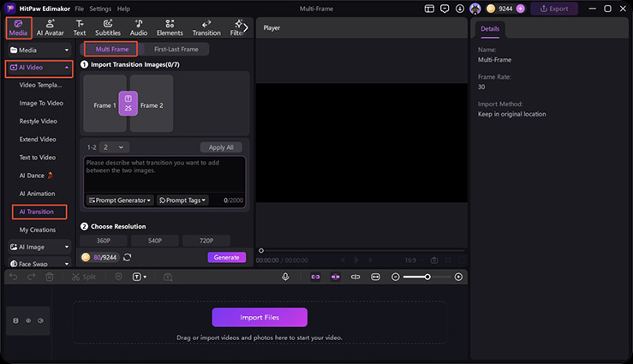Select Extend Video in sidebar
This screenshot has height=364, width=633.
click(38, 140)
